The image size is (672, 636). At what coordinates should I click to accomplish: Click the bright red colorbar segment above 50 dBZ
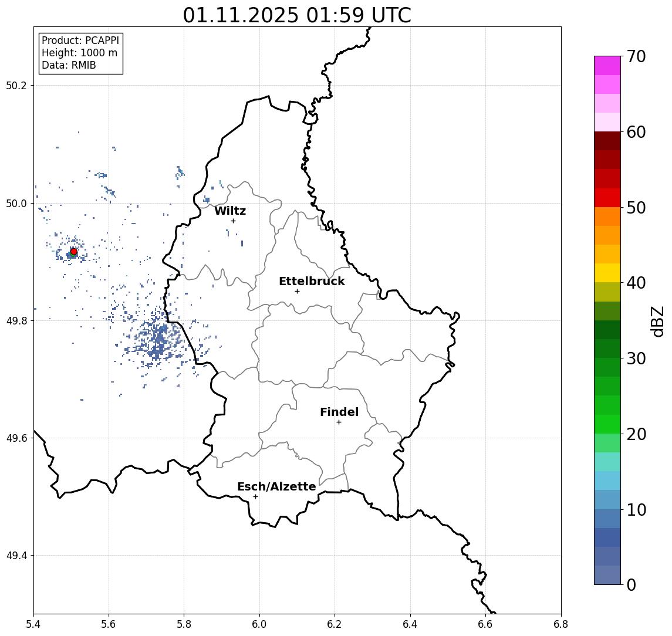click(607, 198)
